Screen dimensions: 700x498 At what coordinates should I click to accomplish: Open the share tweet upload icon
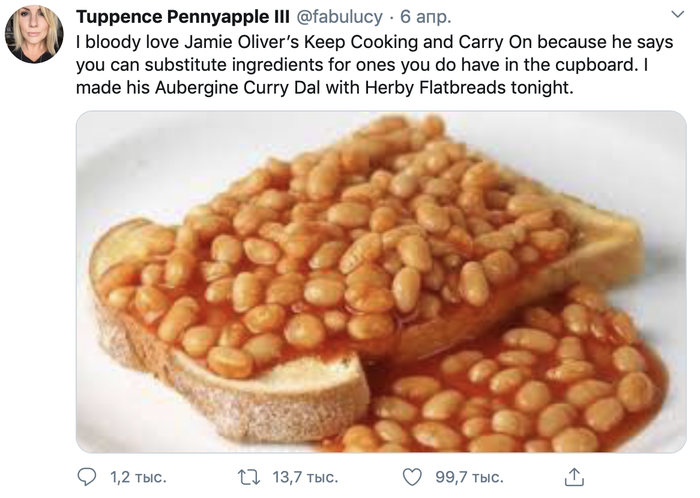573,476
